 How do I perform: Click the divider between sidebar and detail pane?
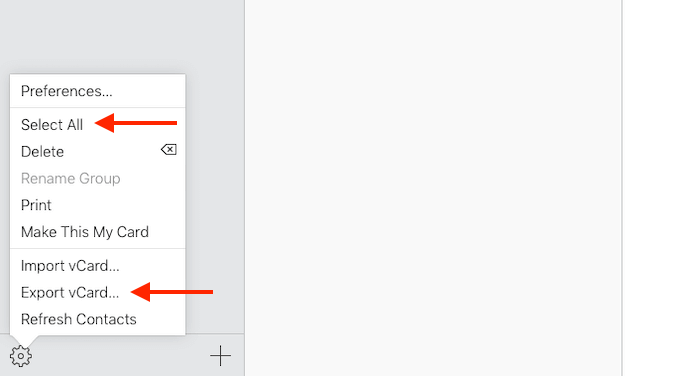point(245,188)
